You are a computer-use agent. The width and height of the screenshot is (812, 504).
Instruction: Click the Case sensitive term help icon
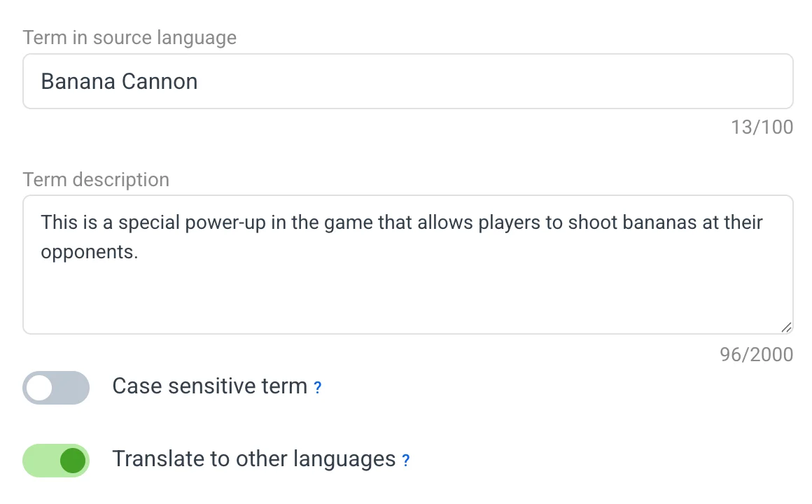tap(317, 387)
